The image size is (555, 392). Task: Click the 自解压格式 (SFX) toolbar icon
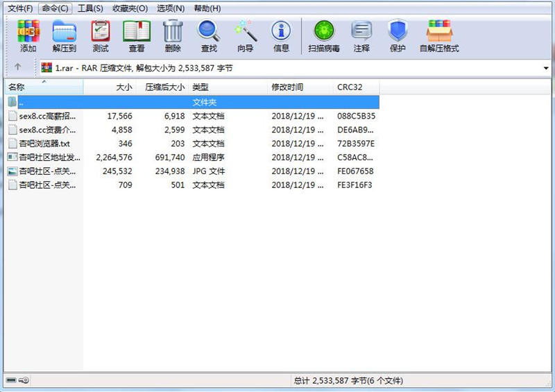[439, 31]
